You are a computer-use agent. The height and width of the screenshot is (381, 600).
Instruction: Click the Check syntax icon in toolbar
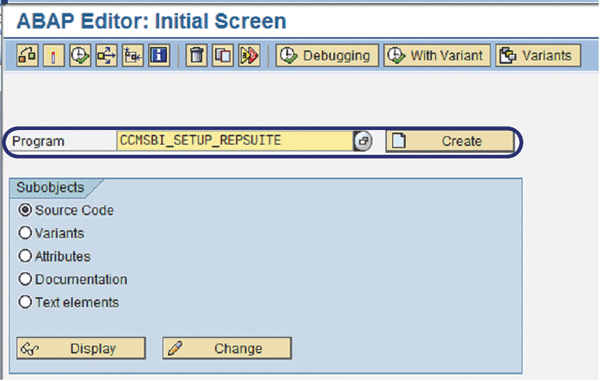pyautogui.click(x=28, y=55)
